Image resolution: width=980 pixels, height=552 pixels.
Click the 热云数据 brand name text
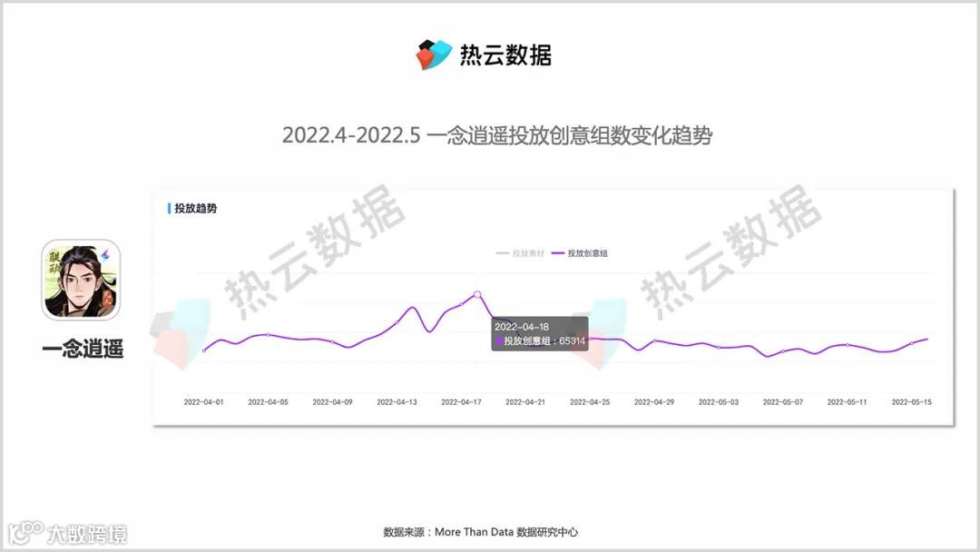505,55
